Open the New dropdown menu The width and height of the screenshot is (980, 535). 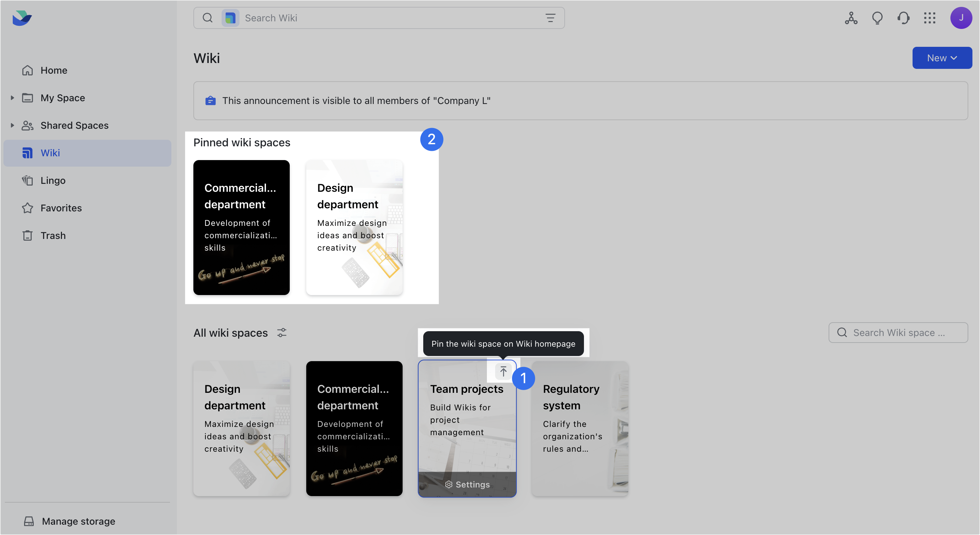[x=942, y=58]
